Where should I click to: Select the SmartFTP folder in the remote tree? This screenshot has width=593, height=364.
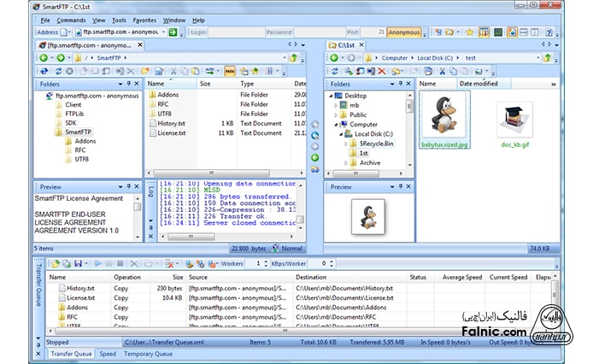coord(78,132)
